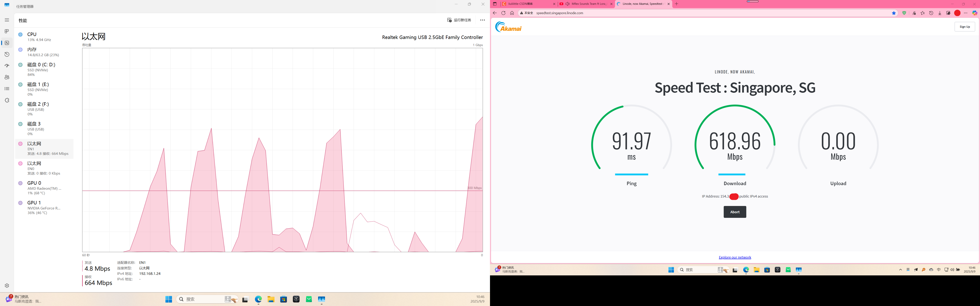Toggle mute on Mflex Sounds tab speaker
Image resolution: width=980 pixels, height=306 pixels.
[x=567, y=4]
